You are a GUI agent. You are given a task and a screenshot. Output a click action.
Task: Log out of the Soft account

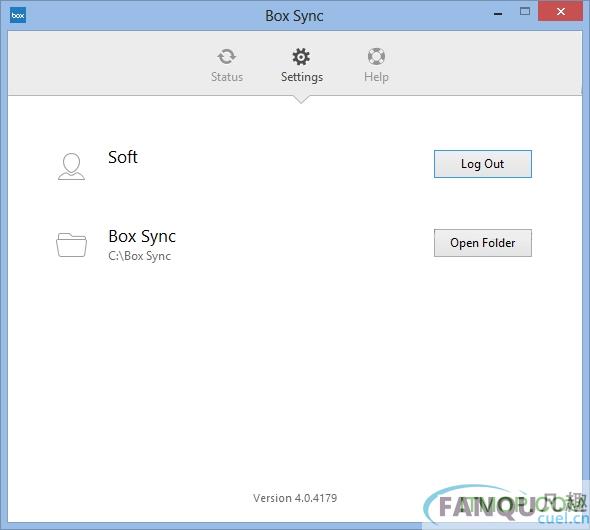coord(483,164)
